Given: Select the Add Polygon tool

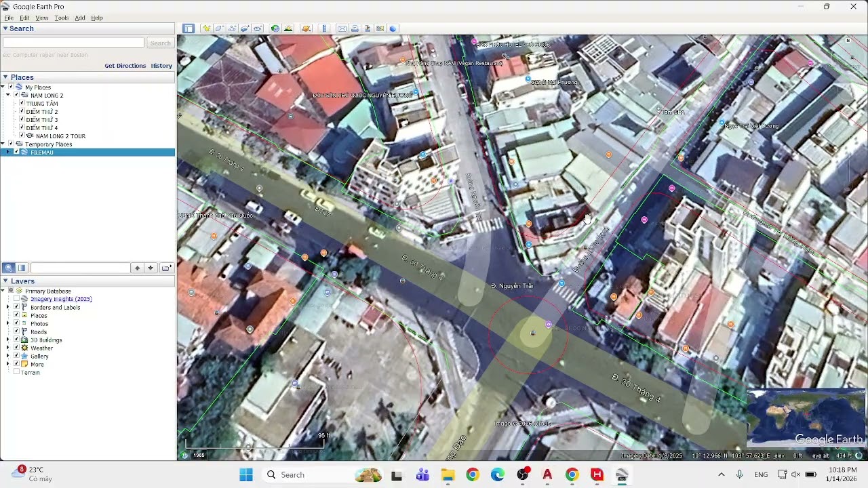Looking at the screenshot, I should (220, 28).
